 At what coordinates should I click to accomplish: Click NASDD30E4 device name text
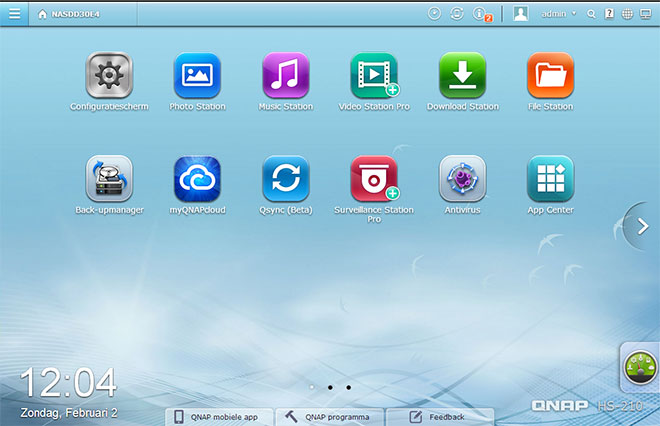(x=75, y=14)
